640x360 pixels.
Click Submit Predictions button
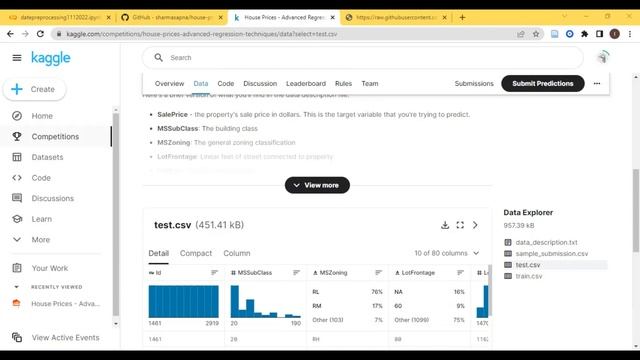pos(543,83)
